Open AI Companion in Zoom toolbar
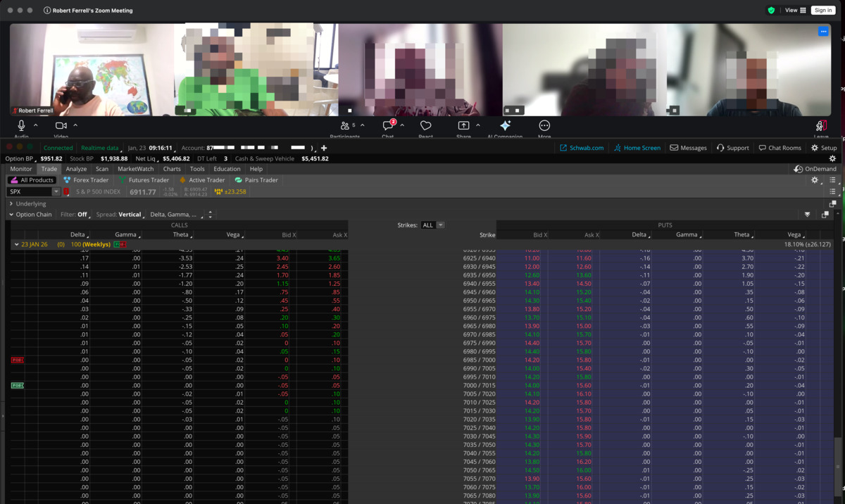This screenshot has height=504, width=845. pyautogui.click(x=505, y=126)
